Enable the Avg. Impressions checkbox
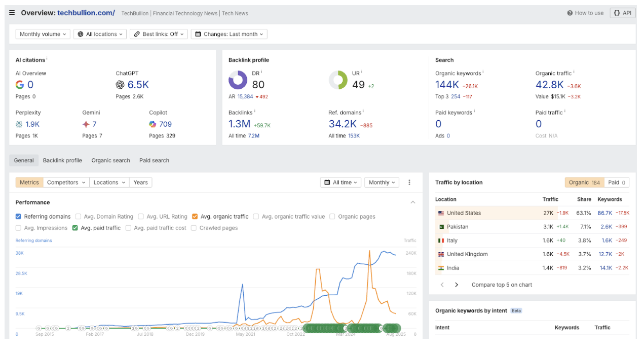644x350 pixels. [x=19, y=228]
